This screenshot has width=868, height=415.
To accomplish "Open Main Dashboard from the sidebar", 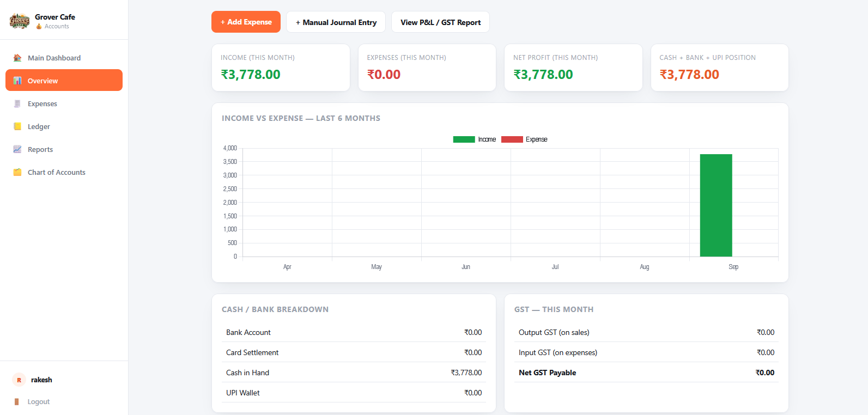I will tap(64, 58).
